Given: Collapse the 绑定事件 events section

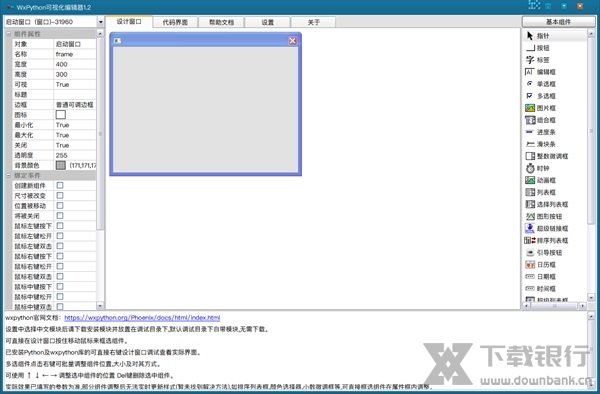Looking at the screenshot, I should (x=8, y=176).
